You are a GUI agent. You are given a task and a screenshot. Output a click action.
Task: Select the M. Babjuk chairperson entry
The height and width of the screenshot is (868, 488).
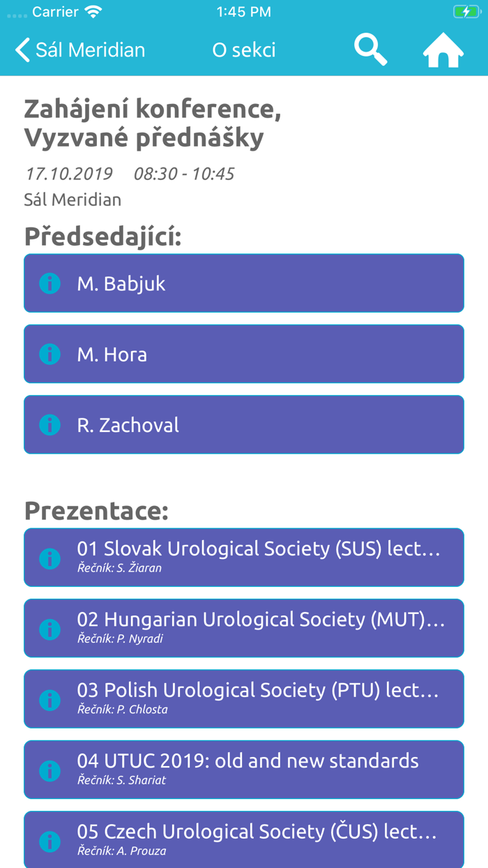pos(244,283)
